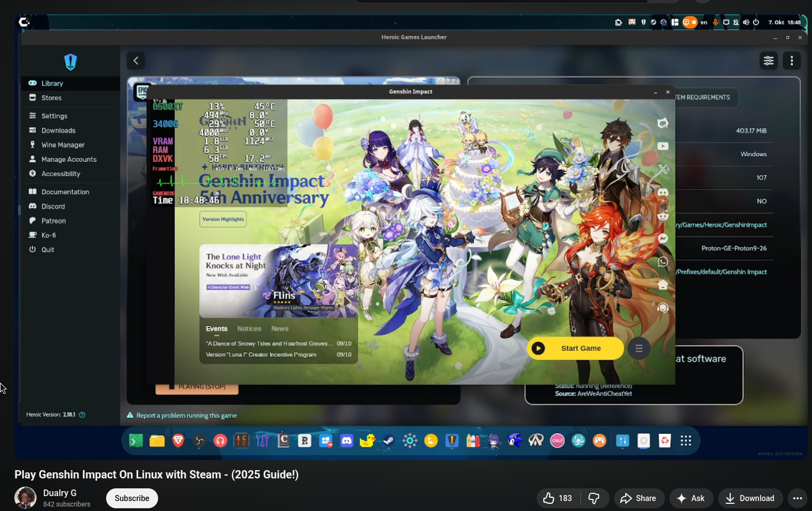Open the Sonic icon in the dock
This screenshot has height=511, width=812.
tap(515, 441)
